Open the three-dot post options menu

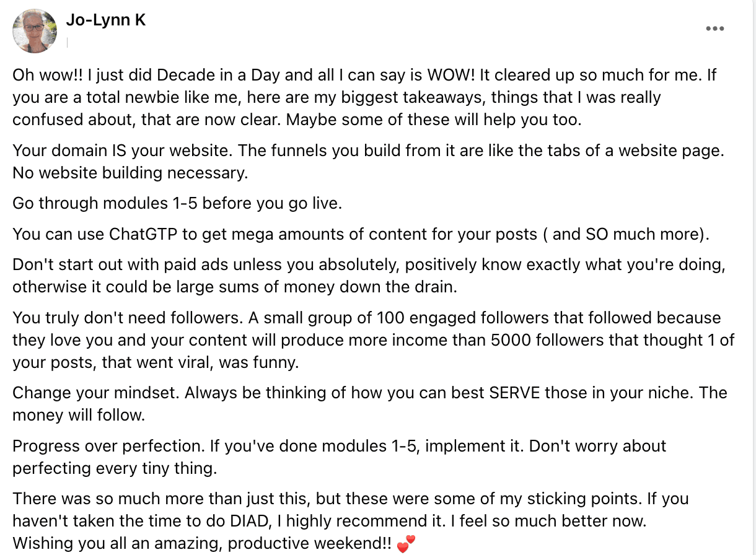point(714,29)
